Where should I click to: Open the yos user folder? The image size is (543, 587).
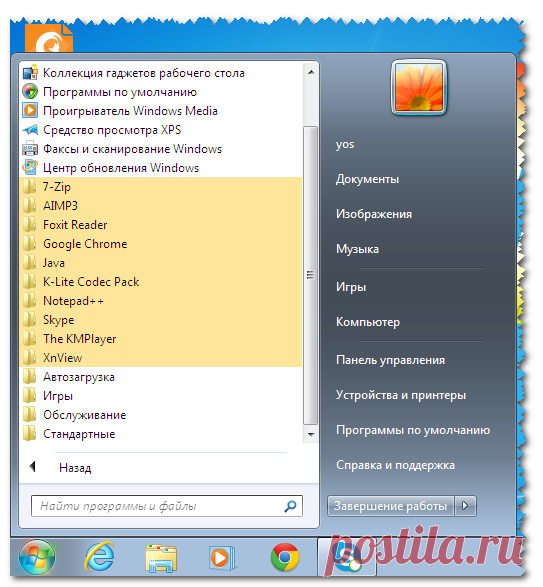[x=345, y=144]
